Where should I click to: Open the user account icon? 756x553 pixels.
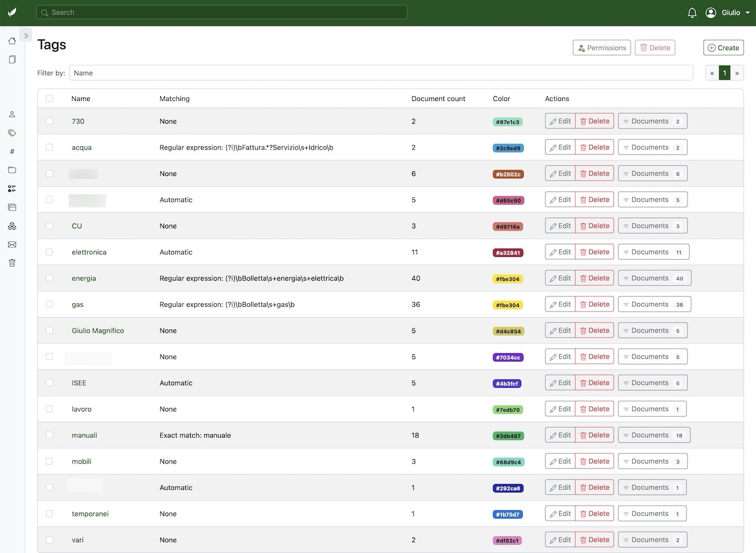[711, 12]
